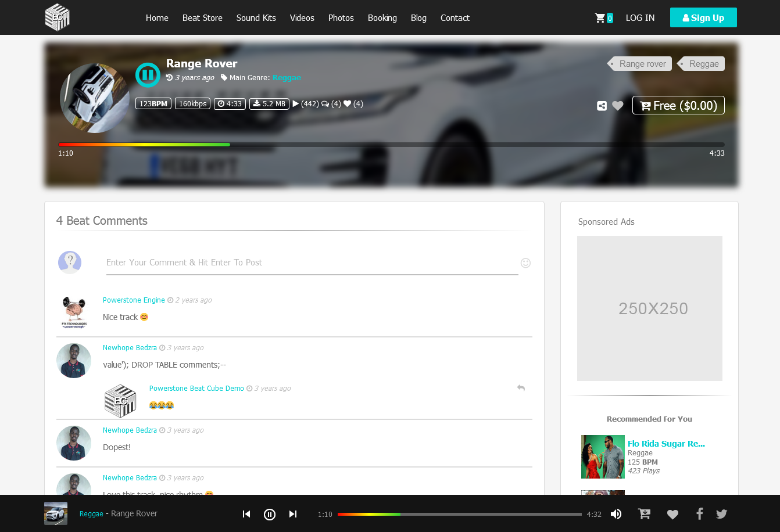Skip to next track in bottom player
This screenshot has height=532, width=780.
(293, 514)
